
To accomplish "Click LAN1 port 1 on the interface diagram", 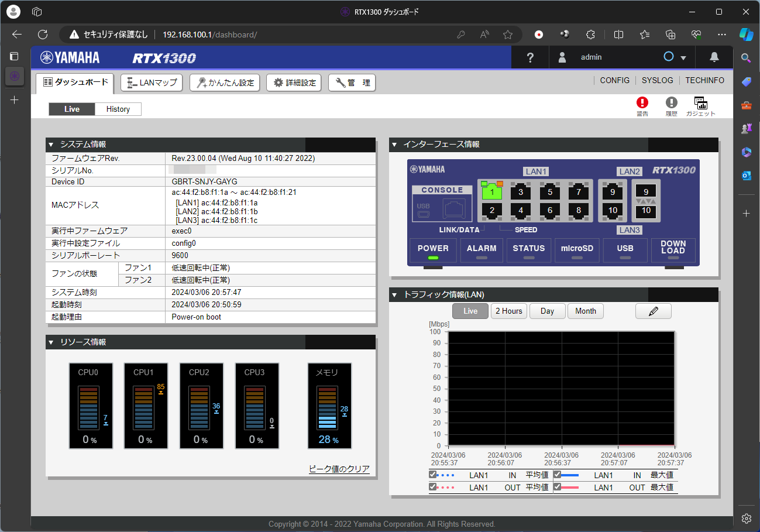I will click(x=493, y=191).
